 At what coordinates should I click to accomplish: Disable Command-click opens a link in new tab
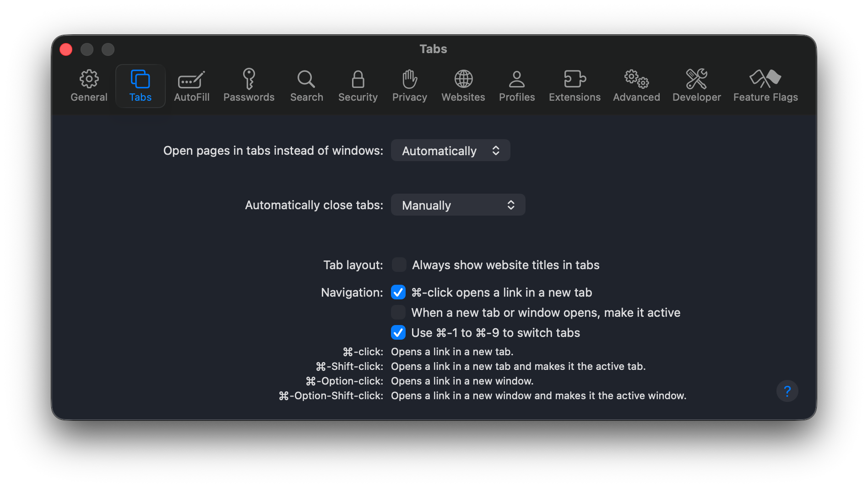(398, 292)
